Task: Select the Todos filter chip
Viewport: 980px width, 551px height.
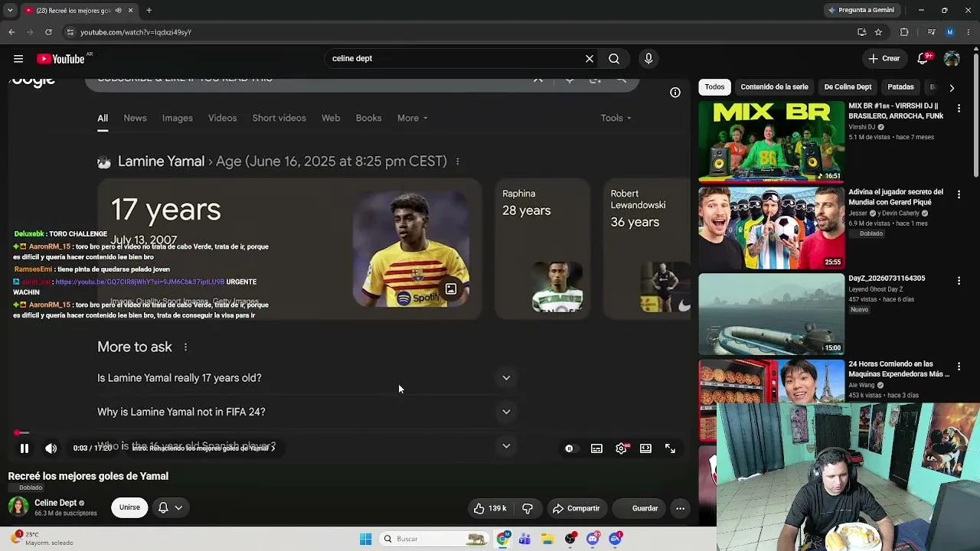Action: pos(714,87)
